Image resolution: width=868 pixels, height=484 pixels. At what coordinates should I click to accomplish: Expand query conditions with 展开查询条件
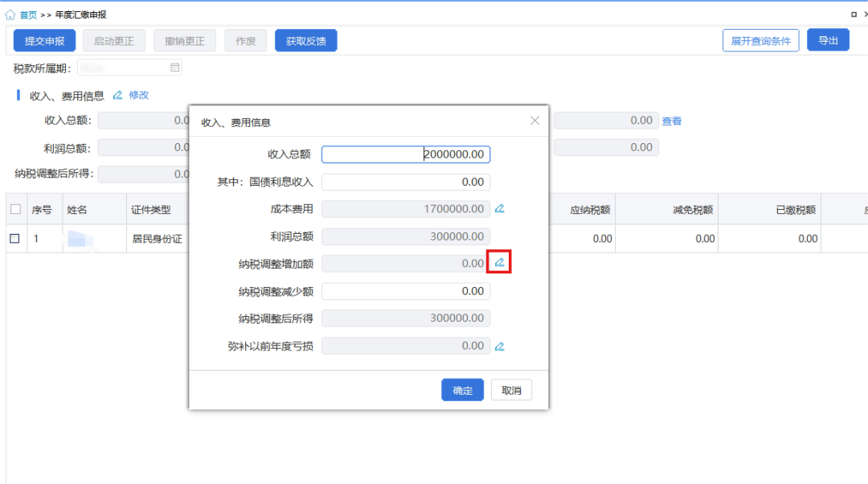click(760, 41)
